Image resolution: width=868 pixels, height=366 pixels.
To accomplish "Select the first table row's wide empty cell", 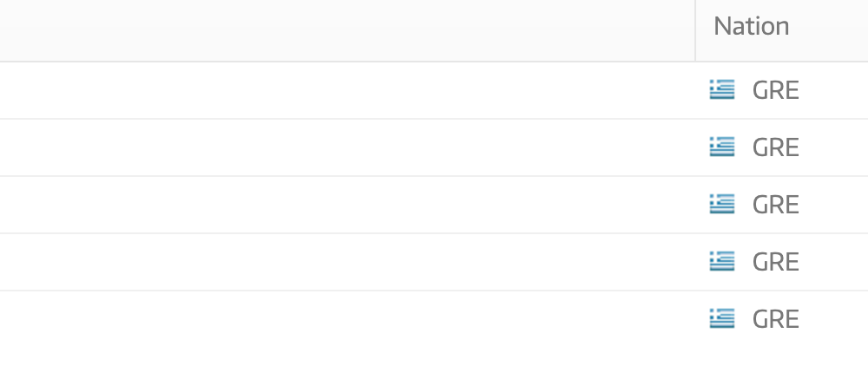I will [347, 90].
